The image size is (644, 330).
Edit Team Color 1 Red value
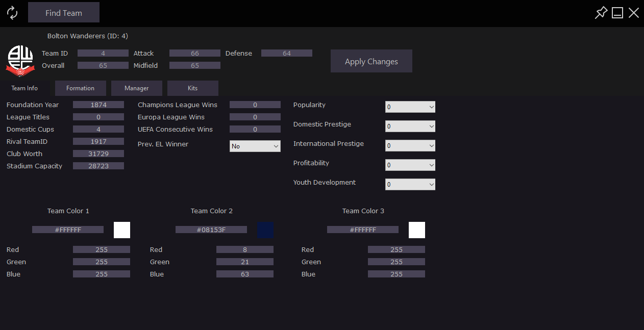(102, 249)
